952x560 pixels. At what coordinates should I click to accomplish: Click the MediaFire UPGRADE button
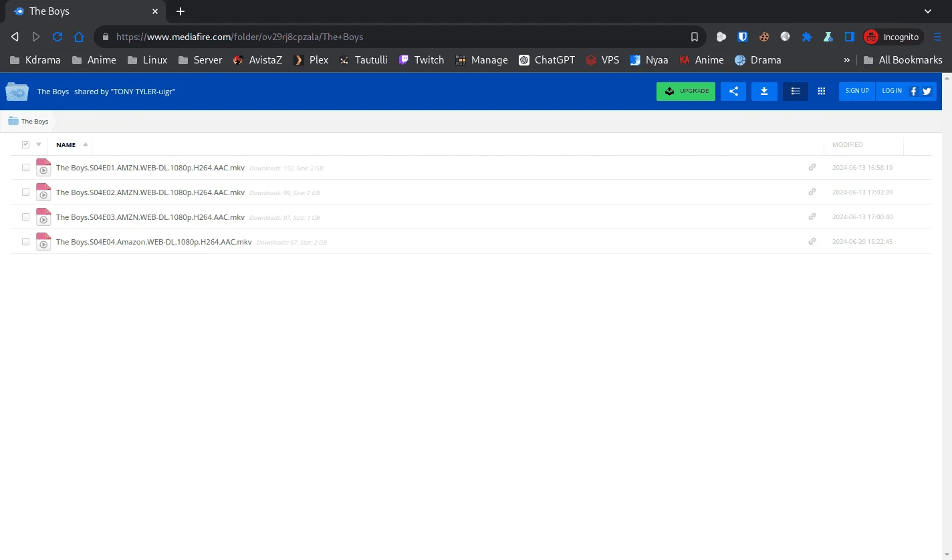tap(686, 91)
